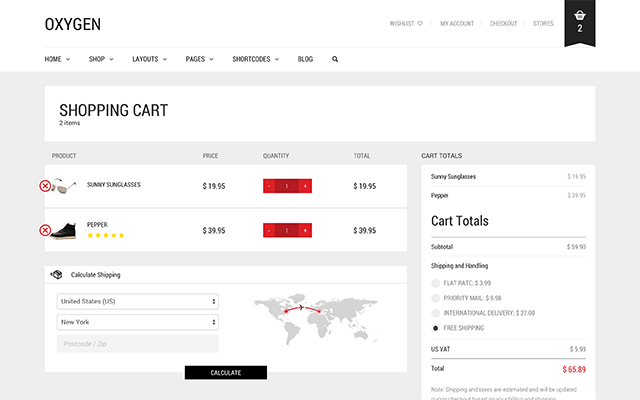Click the Pepper entry in Cart Totals
Image resolution: width=640 pixels, height=400 pixels.
[440, 196]
